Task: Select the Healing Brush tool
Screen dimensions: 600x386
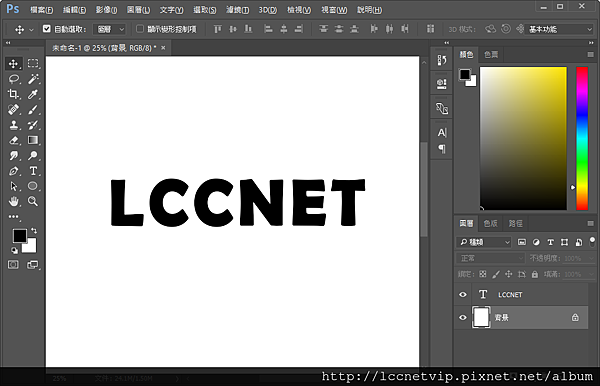Action: [13, 110]
